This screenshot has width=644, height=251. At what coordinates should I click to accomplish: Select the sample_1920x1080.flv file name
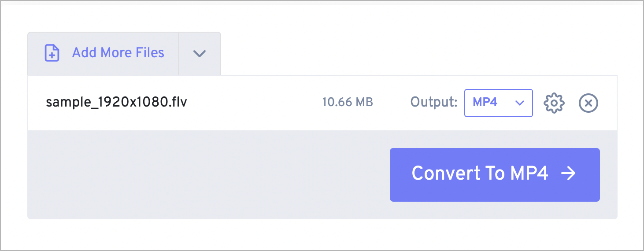pyautogui.click(x=116, y=103)
